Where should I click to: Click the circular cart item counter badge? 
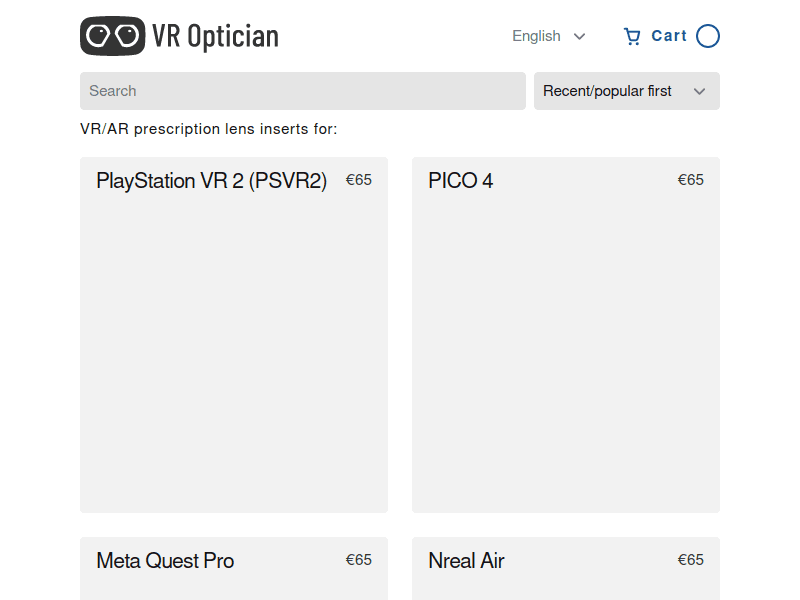(707, 36)
